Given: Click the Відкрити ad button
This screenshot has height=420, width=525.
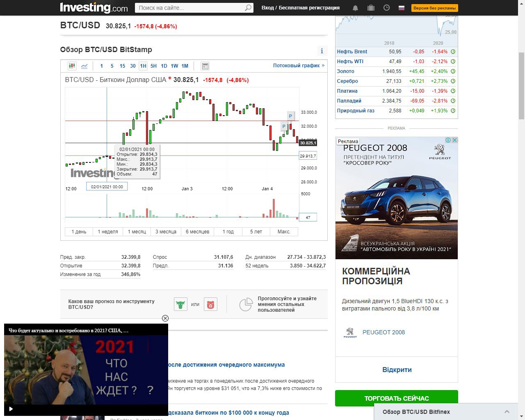Looking at the screenshot, I should pos(397,370).
